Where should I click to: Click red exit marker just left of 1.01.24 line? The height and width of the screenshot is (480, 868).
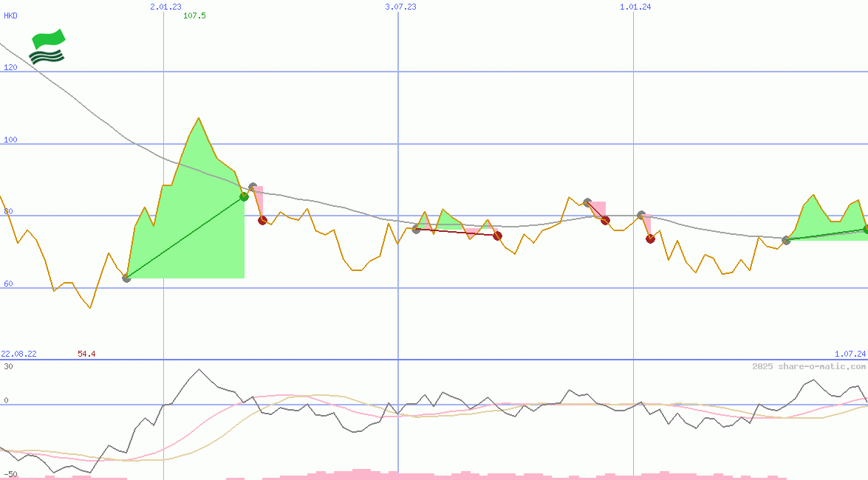coord(606,220)
